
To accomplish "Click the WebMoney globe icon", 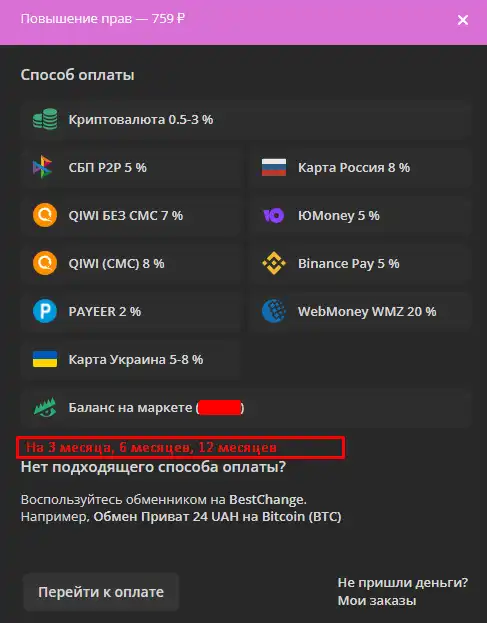I will pos(274,311).
